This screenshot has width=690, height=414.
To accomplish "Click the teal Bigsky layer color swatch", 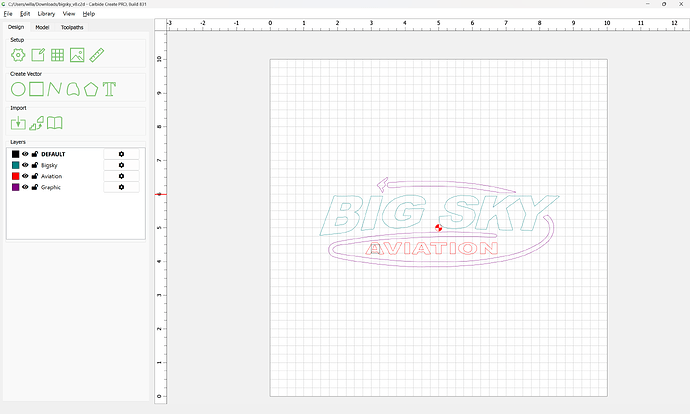I will coord(15,165).
